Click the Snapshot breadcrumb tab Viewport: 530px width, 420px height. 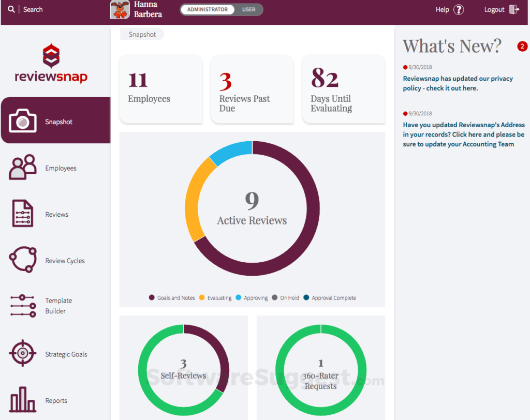point(142,35)
